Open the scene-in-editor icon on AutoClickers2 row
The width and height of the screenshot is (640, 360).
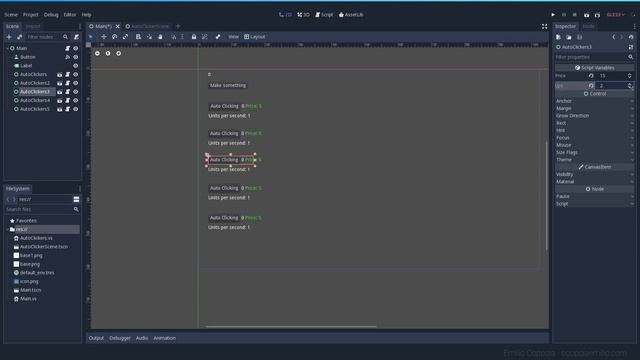tap(60, 83)
